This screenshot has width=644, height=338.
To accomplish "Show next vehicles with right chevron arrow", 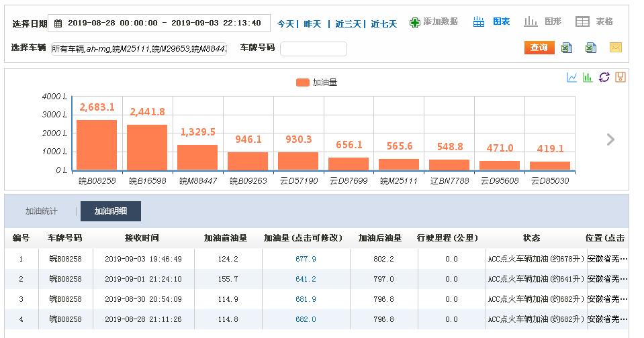I will click(610, 139).
